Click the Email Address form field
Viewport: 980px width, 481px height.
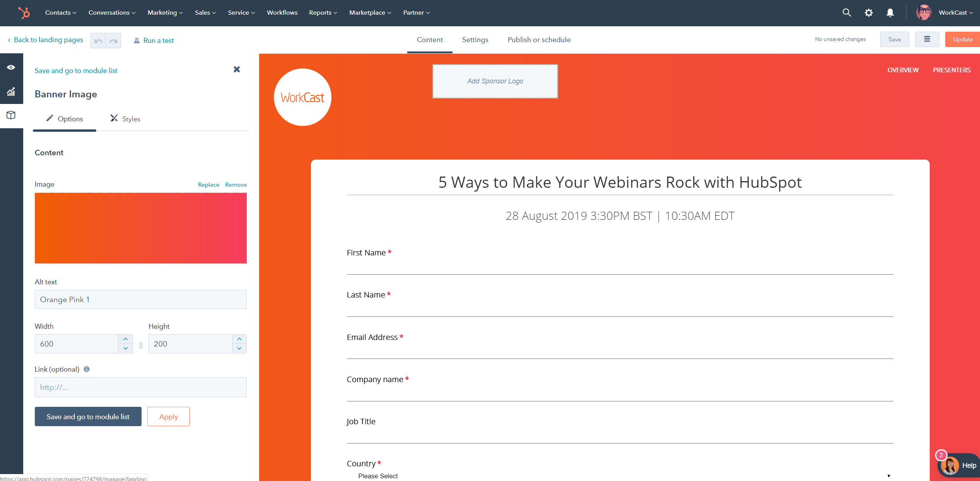click(620, 351)
